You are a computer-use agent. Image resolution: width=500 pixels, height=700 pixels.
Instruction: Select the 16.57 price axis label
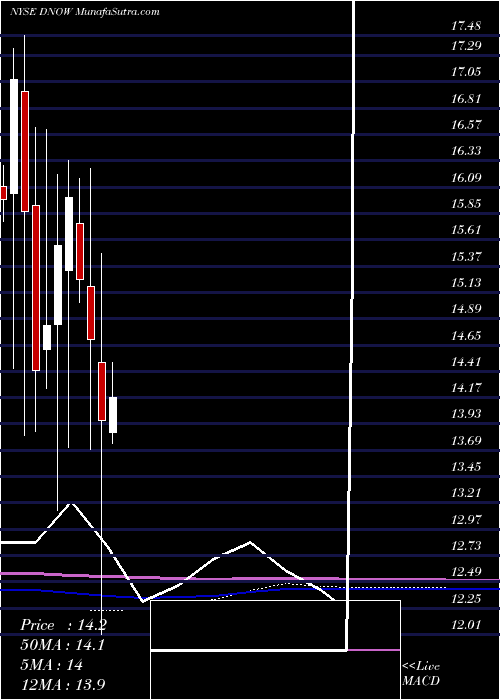(466, 125)
